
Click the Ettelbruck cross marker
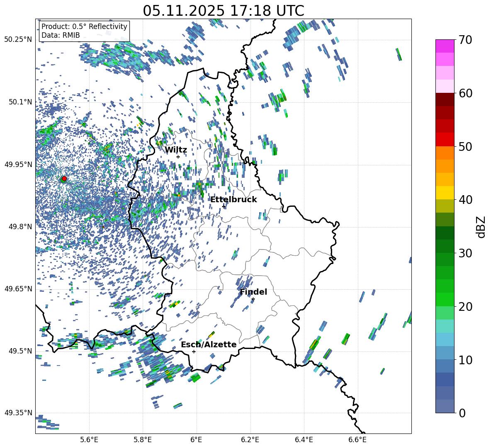point(224,206)
